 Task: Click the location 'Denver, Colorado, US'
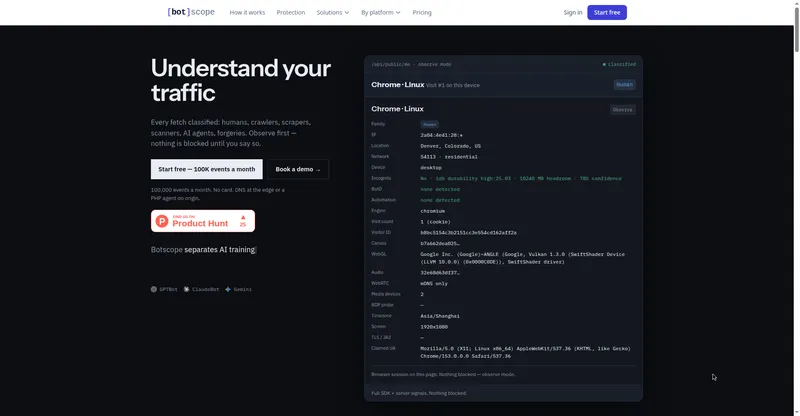[451, 146]
